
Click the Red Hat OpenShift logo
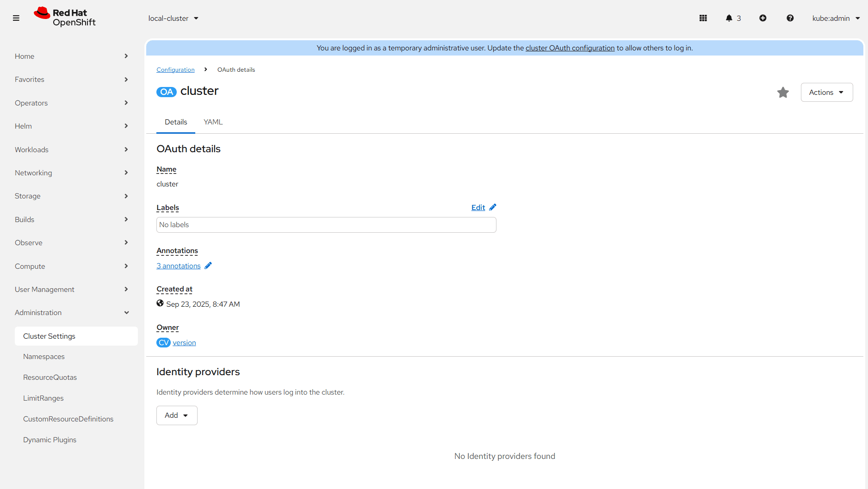point(65,18)
